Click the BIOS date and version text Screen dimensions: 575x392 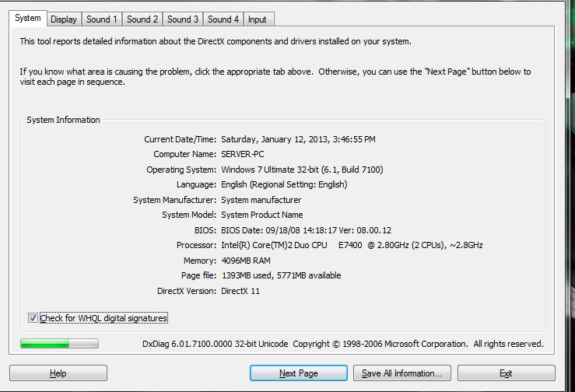[306, 230]
